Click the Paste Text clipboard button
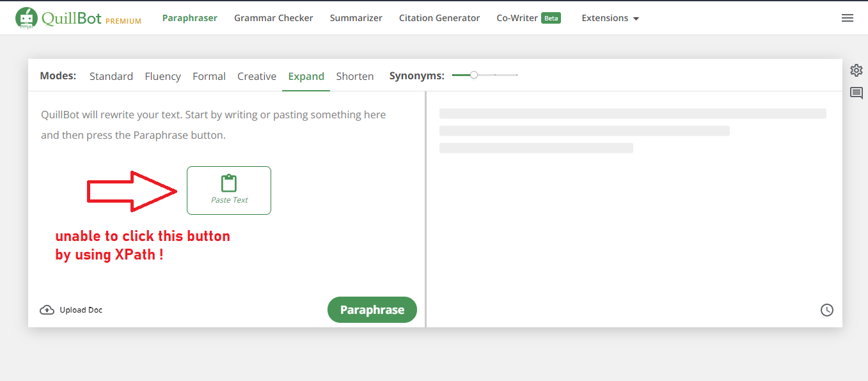 point(229,190)
